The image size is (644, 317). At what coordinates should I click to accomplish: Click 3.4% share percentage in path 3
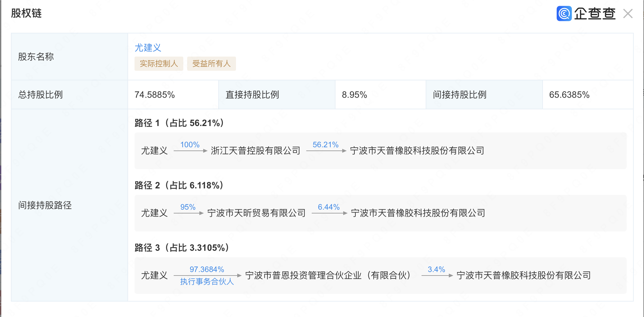(436, 269)
